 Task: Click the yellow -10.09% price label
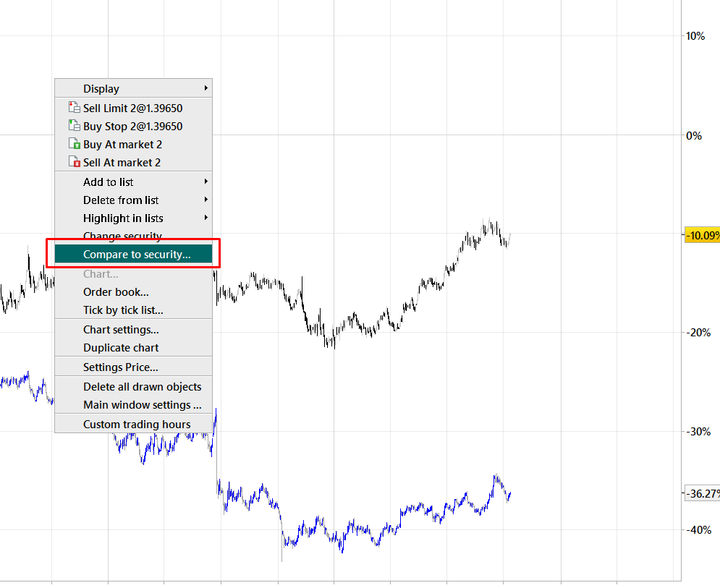point(702,235)
